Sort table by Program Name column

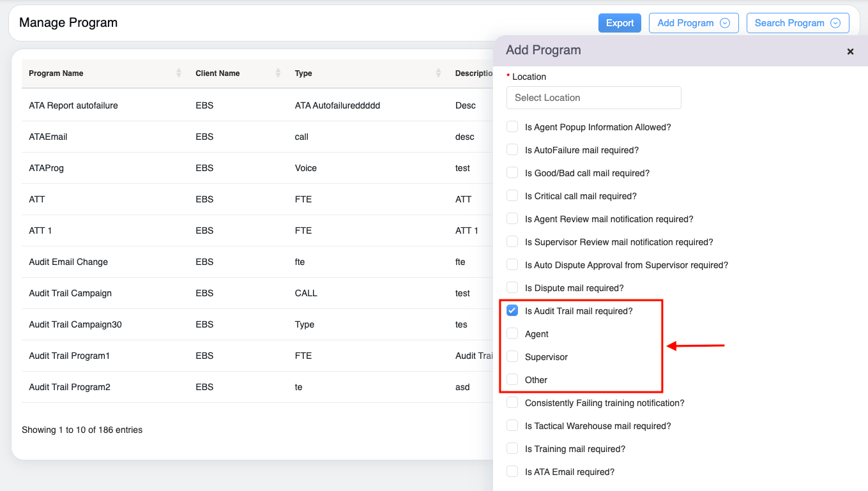(x=179, y=73)
